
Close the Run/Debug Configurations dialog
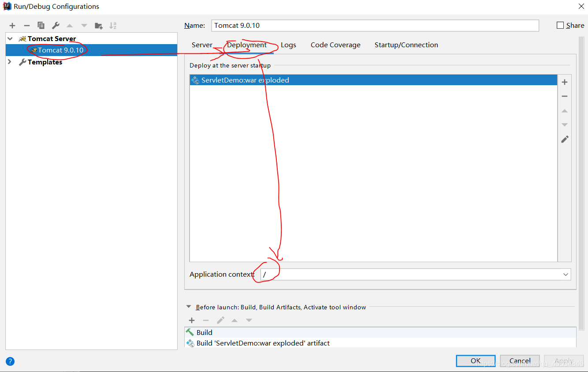581,6
